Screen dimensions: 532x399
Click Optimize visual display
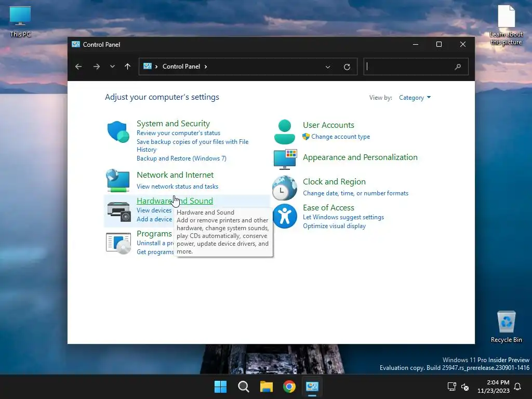(334, 226)
